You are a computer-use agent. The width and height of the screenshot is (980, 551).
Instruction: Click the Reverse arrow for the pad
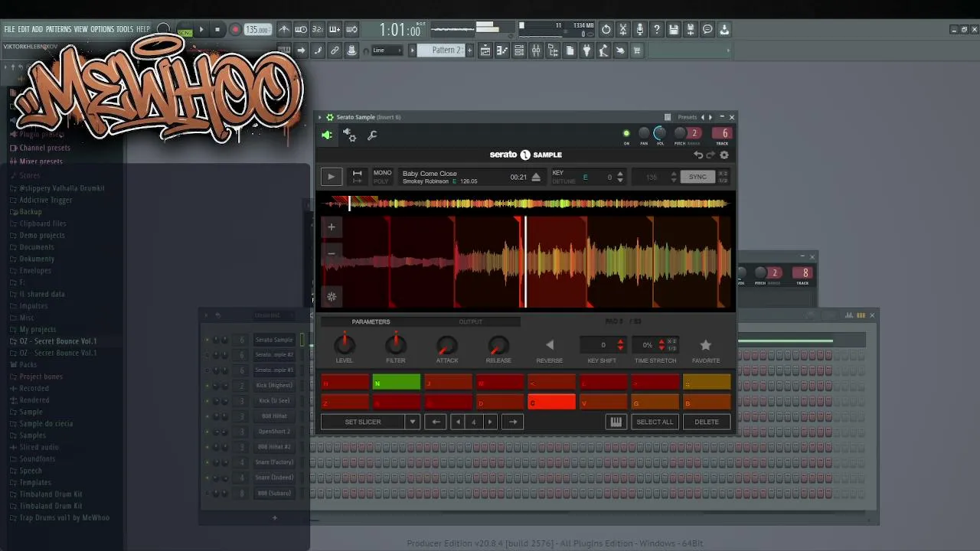coord(549,345)
